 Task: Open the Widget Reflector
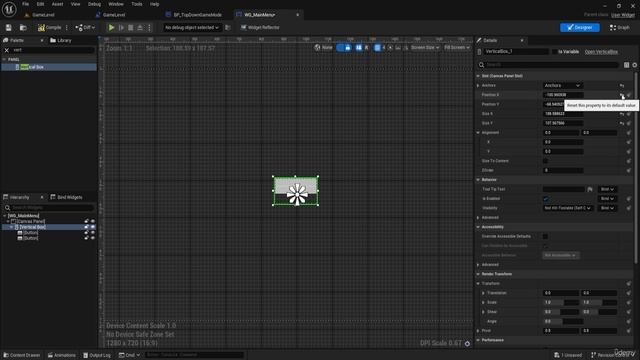point(260,28)
